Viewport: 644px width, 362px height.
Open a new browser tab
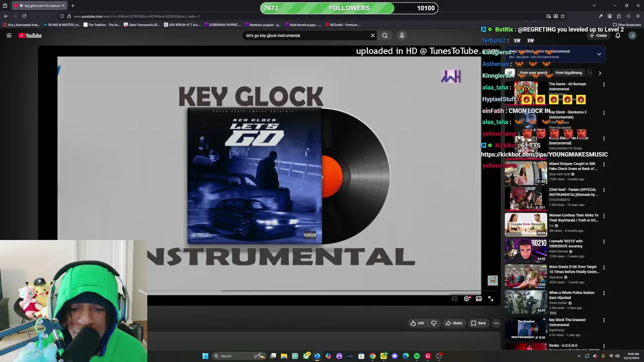coord(72,6)
